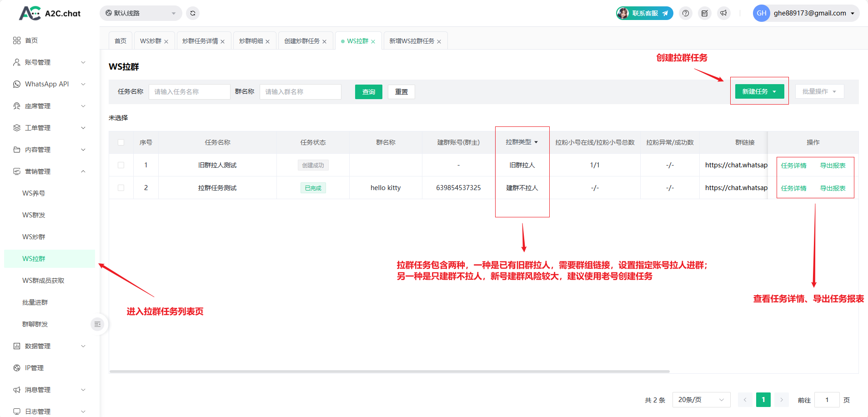Image resolution: width=868 pixels, height=417 pixels.
Task: Open the help question mark icon
Action: click(x=686, y=13)
